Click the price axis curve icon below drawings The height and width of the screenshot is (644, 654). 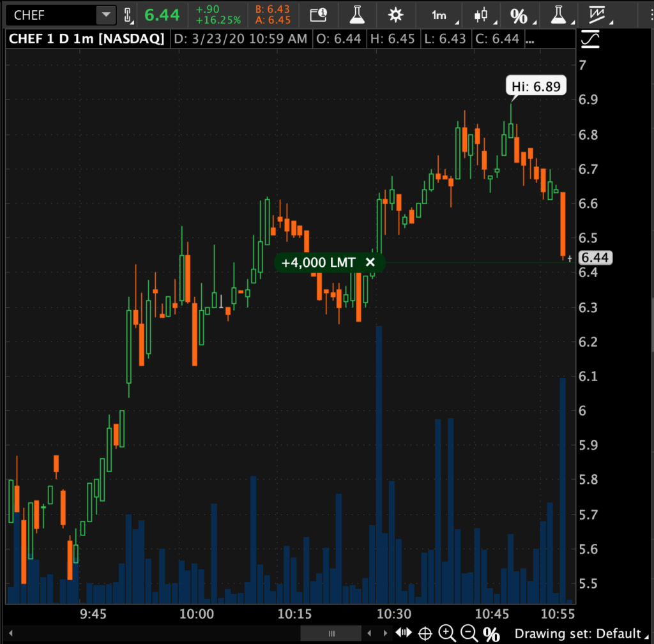590,40
